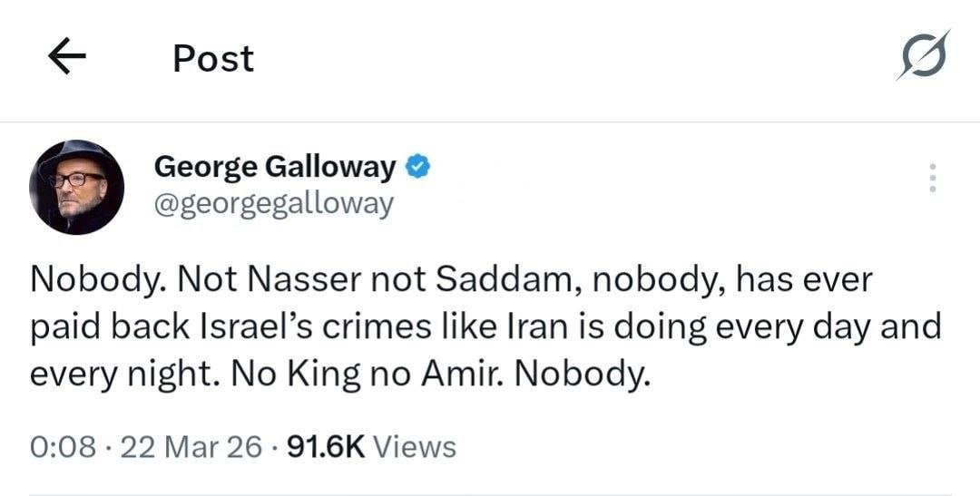Viewport: 980px width, 496px height.
Task: Click the "Post" header title
Action: (213, 59)
